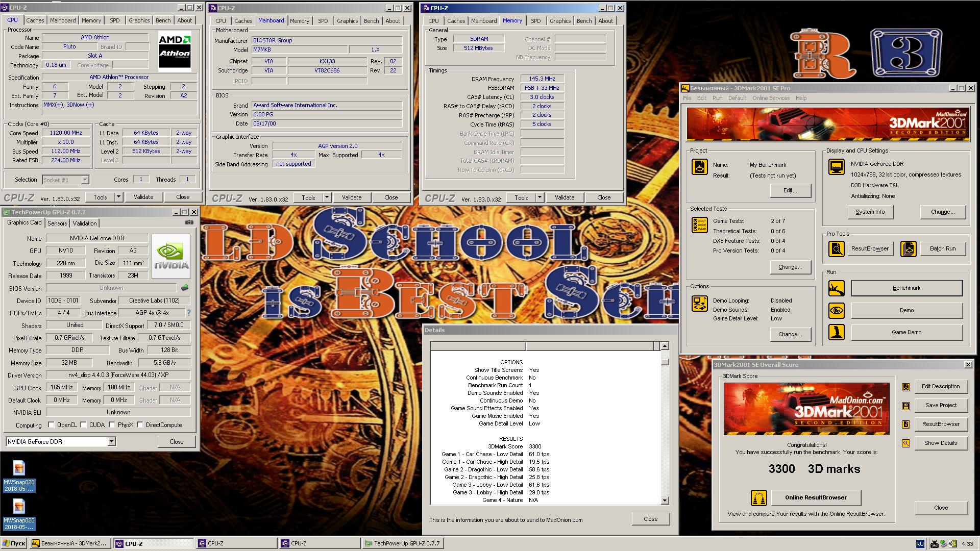Viewport: 980px width, 551px height.
Task: Click Close in the Details window
Action: (x=650, y=519)
